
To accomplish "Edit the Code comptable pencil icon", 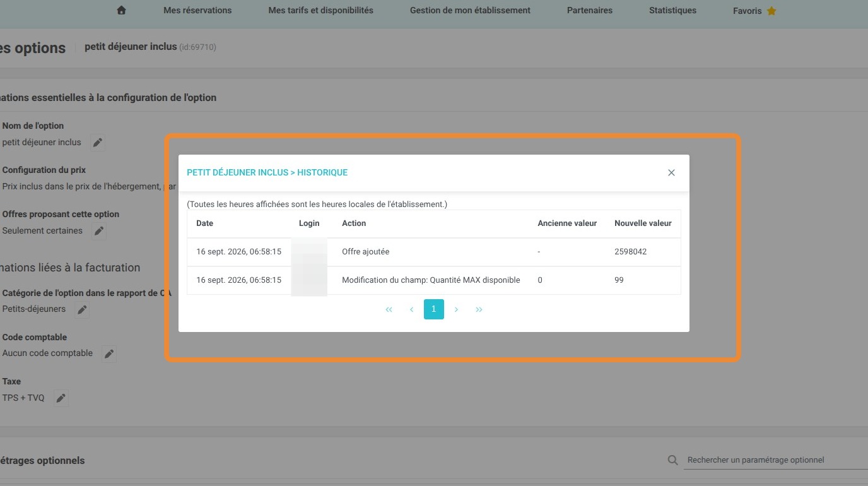I will 109,354.
